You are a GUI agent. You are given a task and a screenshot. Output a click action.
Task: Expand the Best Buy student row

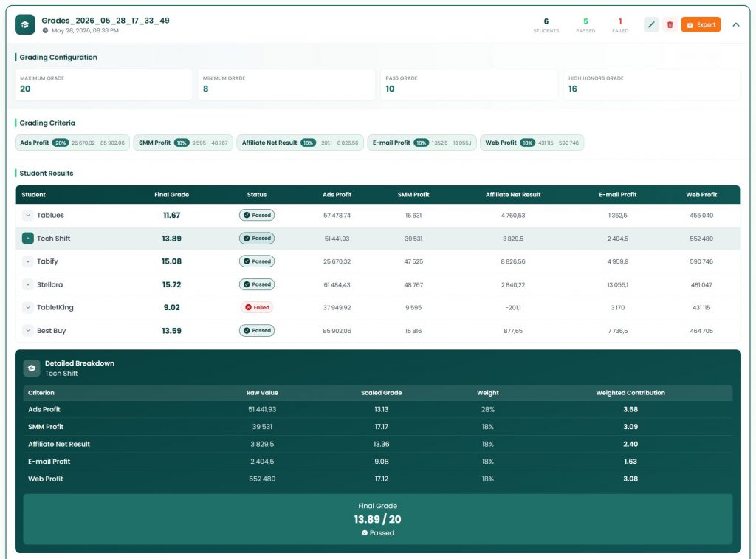pos(28,330)
